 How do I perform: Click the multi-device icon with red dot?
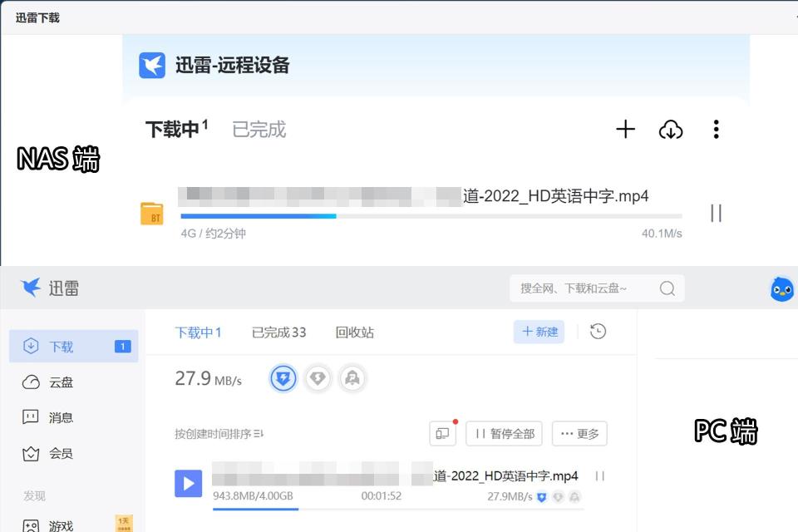tap(443, 434)
